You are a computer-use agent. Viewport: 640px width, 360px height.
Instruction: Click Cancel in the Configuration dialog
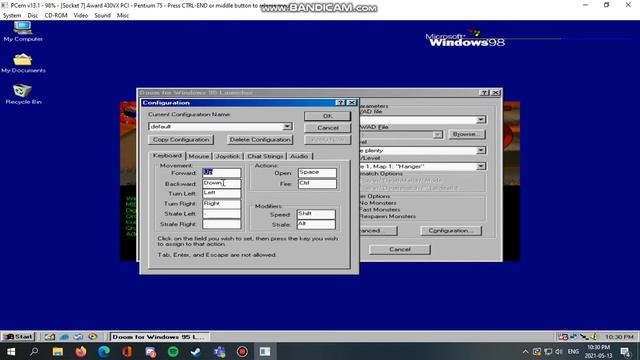327,128
